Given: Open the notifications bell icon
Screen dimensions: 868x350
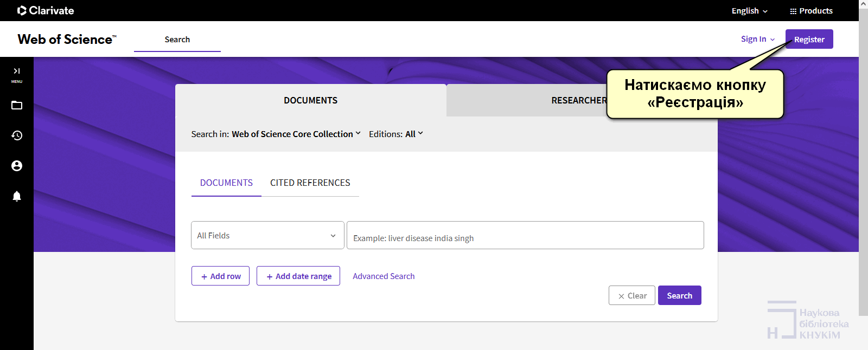Looking at the screenshot, I should [x=17, y=196].
